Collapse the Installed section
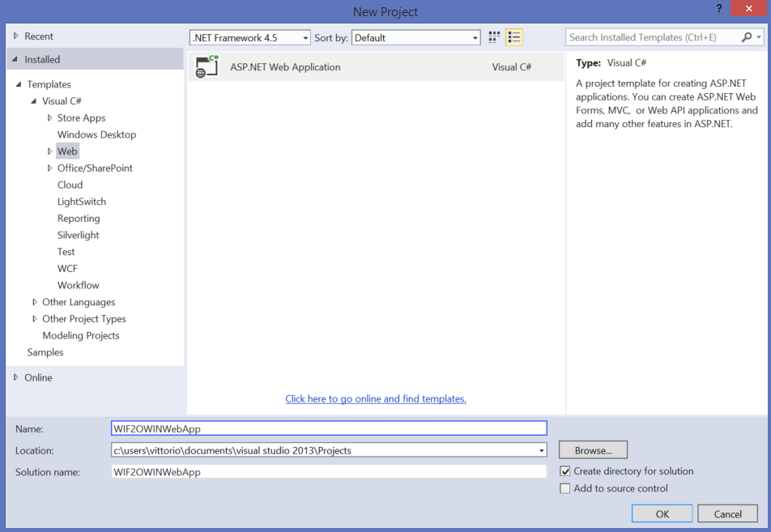 [15, 59]
